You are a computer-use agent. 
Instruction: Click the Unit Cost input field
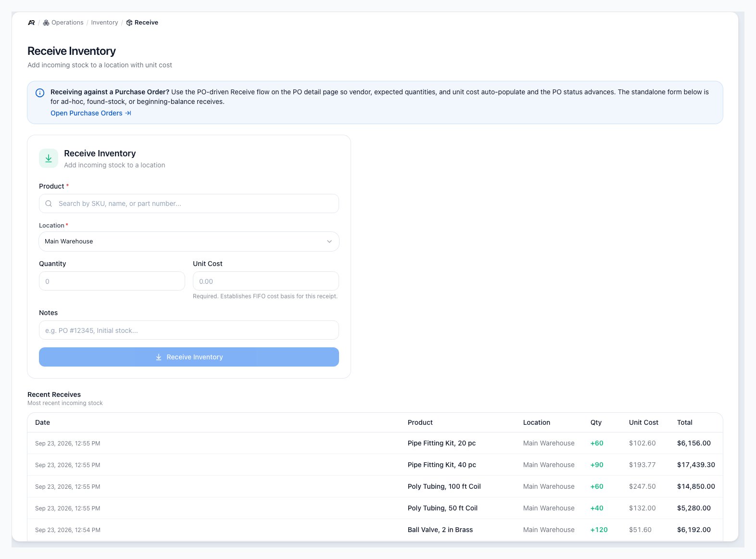266,281
